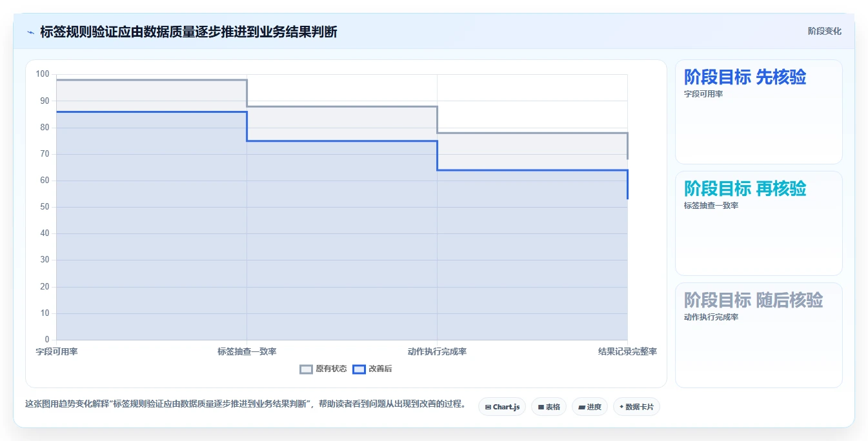The image size is (868, 441).
Task: Click the icon inside 表格 chip
Action: coord(541,407)
